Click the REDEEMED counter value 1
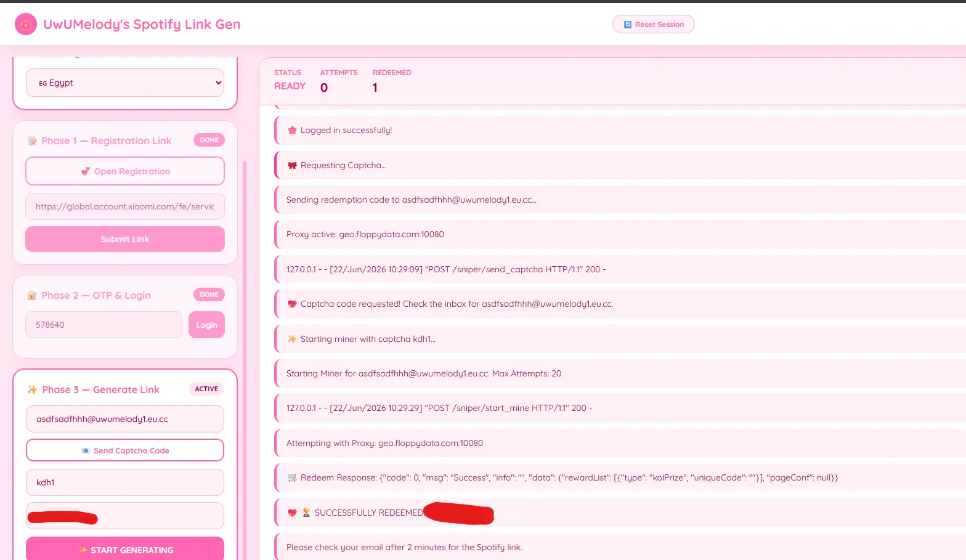 coord(375,87)
